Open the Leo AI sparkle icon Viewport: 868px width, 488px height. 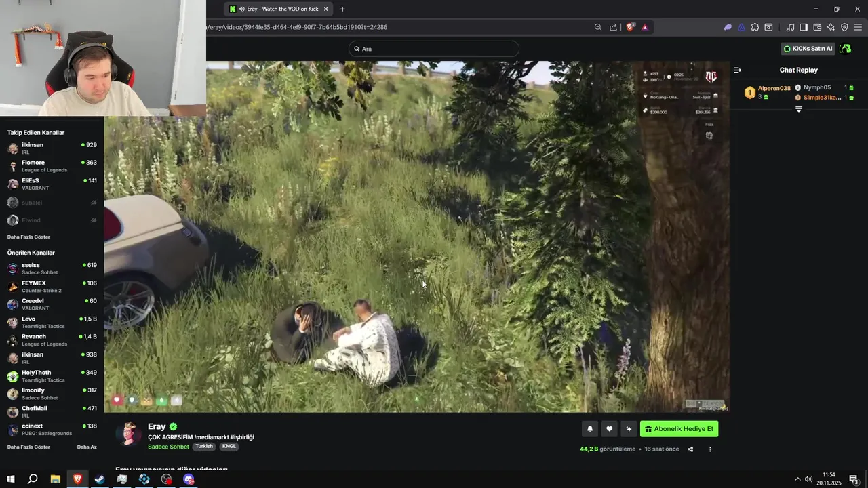point(831,27)
